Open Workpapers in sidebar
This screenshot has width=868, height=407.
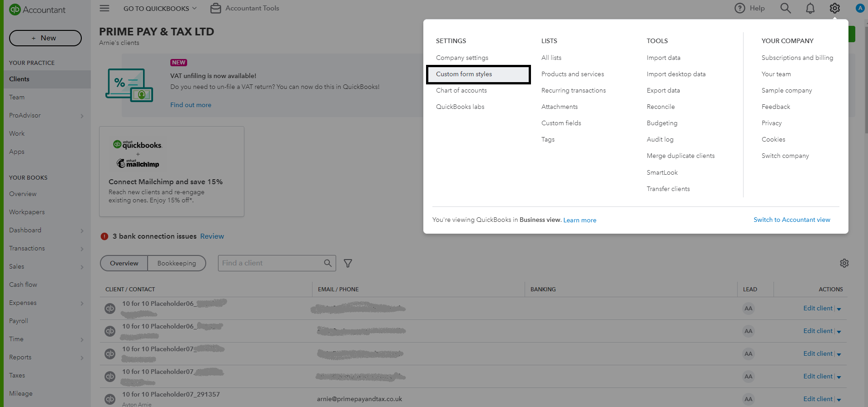point(27,212)
